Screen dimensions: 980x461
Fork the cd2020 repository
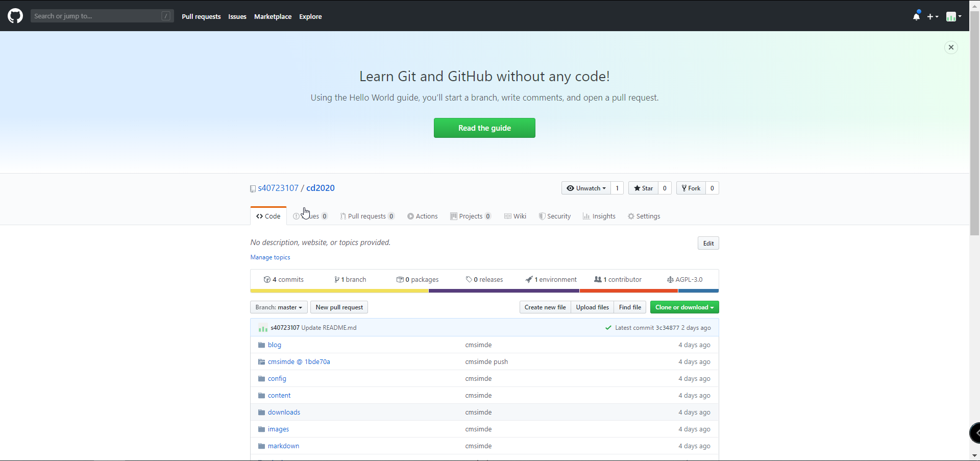691,188
